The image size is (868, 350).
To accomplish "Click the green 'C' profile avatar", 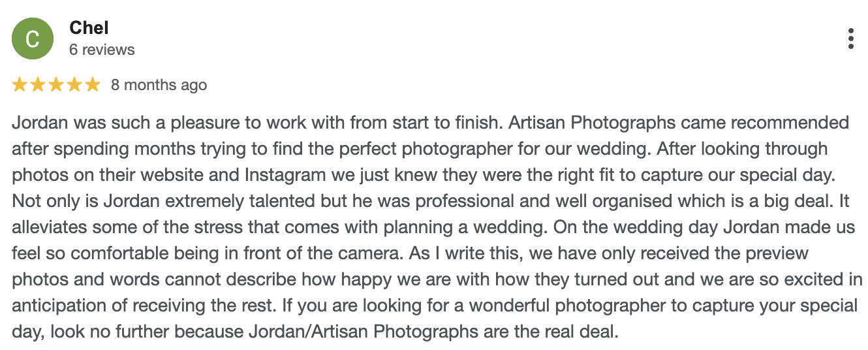I will pos(33,39).
